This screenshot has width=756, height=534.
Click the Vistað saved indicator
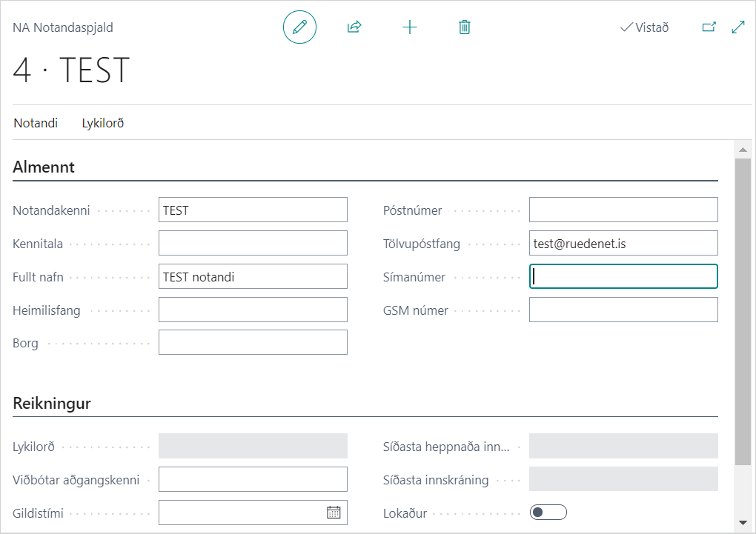pos(645,27)
